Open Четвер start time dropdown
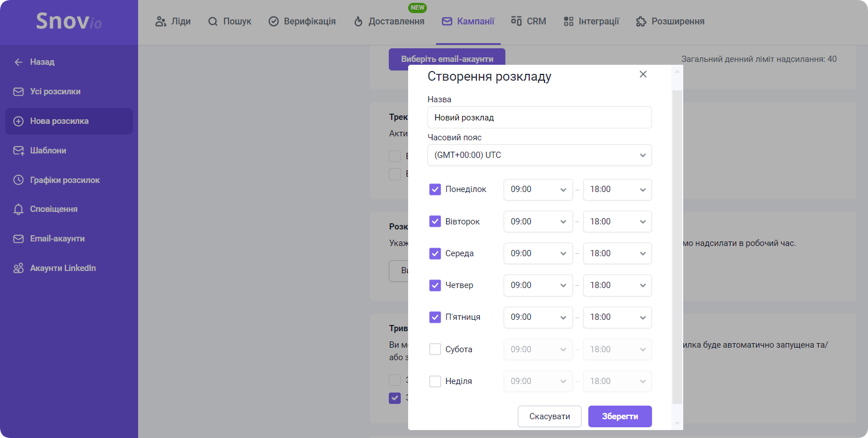Screen dimensions: 868x438 [538, 285]
